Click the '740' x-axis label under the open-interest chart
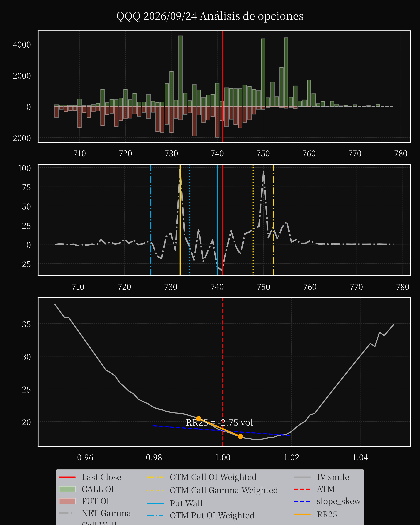The image size is (420, 525). (217, 154)
